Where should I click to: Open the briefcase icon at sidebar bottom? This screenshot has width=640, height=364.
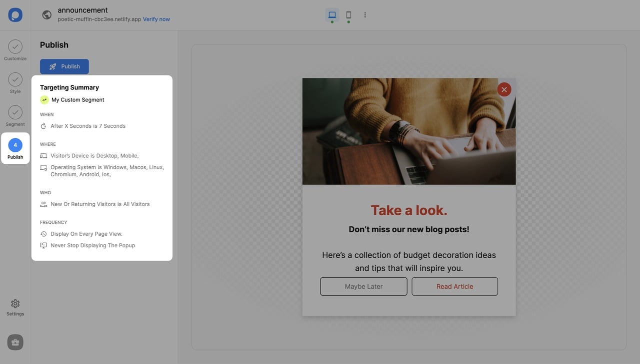click(15, 342)
